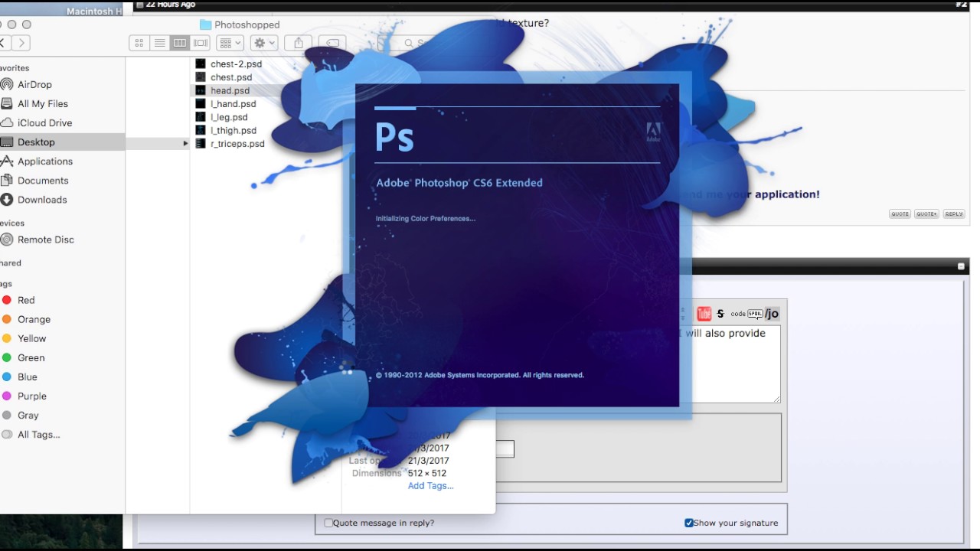Insert code tag in forum editor
980x551 pixels.
pyautogui.click(x=738, y=314)
